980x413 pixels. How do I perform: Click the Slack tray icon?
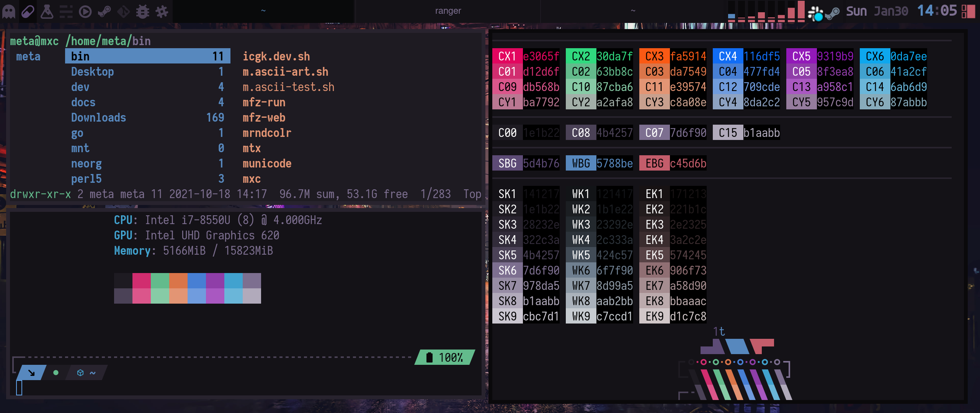tap(815, 13)
